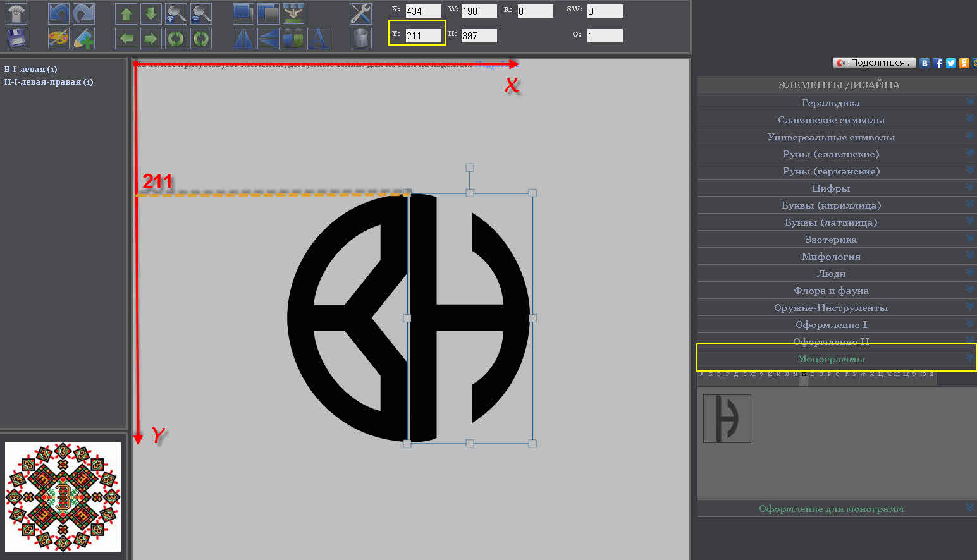Open settings wrench and screwdriver icon

click(360, 13)
